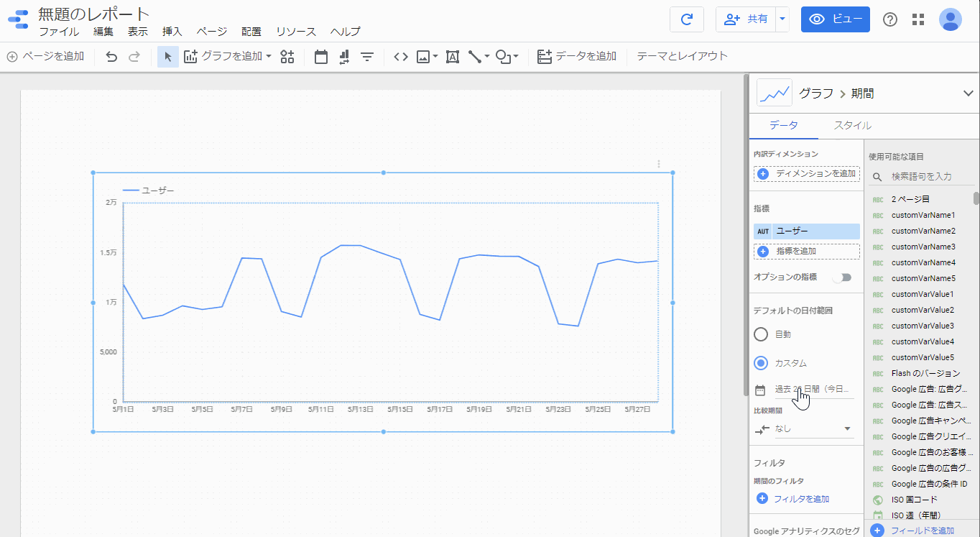Click the comparison period arrows icon
The width and height of the screenshot is (980, 537).
[x=762, y=429]
